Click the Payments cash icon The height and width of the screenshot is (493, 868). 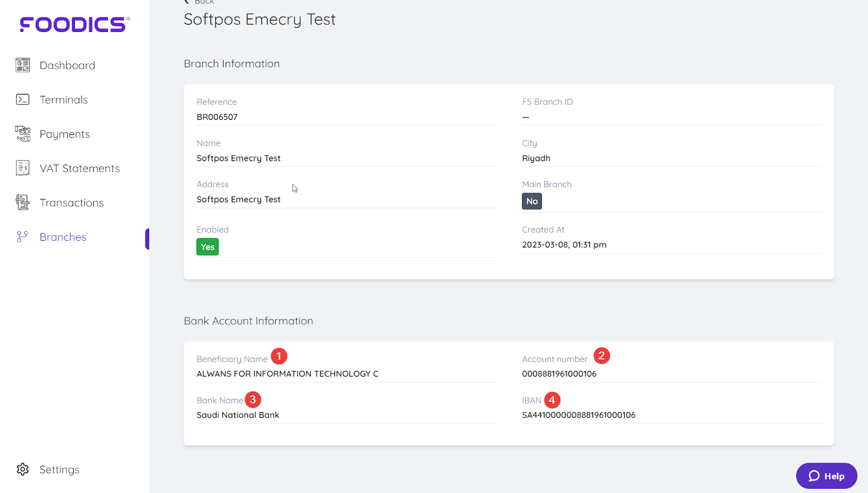[23, 133]
